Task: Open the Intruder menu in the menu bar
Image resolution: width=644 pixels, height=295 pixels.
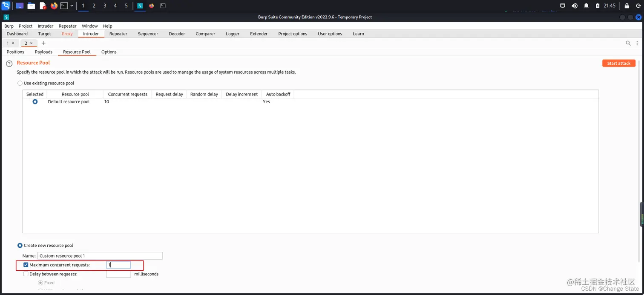Action: coord(46,26)
